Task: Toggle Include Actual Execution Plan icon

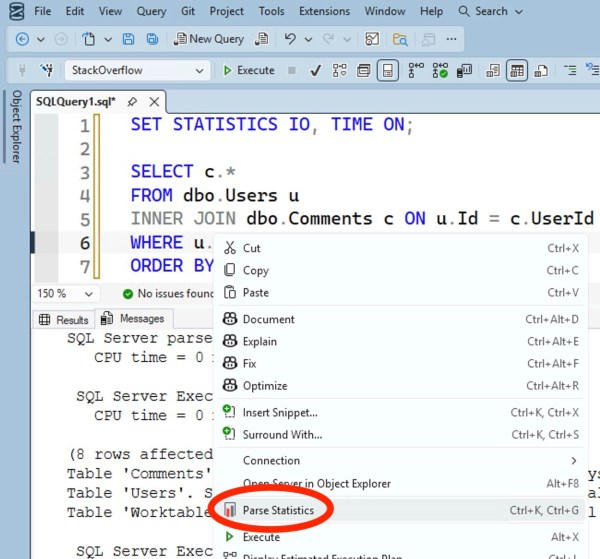Action: click(x=416, y=70)
